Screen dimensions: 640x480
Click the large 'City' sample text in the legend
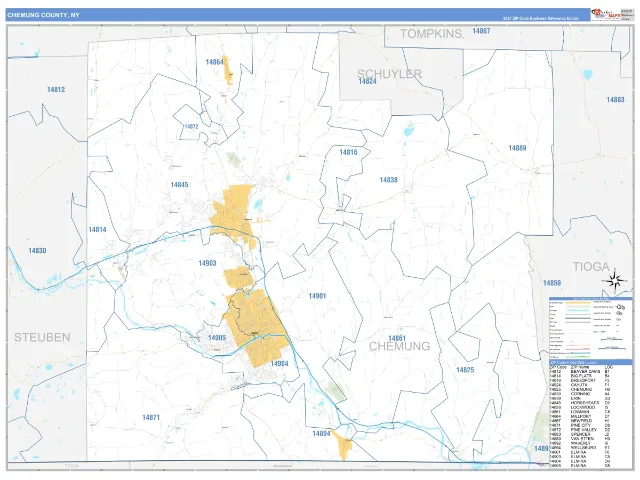click(621, 307)
